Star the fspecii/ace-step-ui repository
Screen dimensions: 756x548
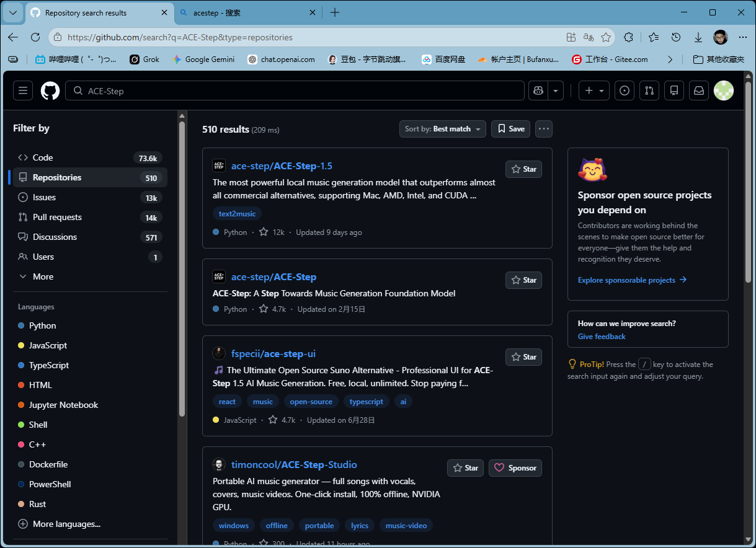click(523, 357)
